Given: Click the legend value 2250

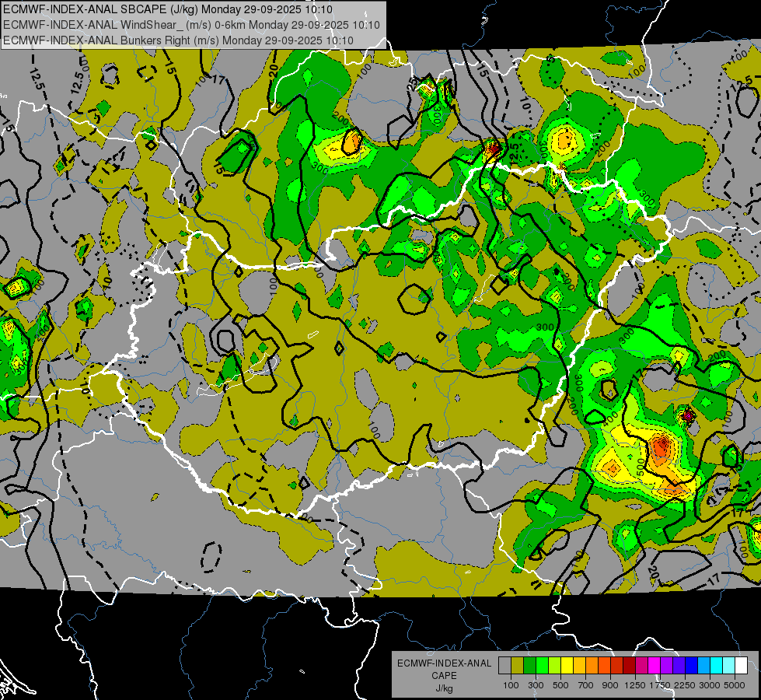Looking at the screenshot, I should point(686,685).
